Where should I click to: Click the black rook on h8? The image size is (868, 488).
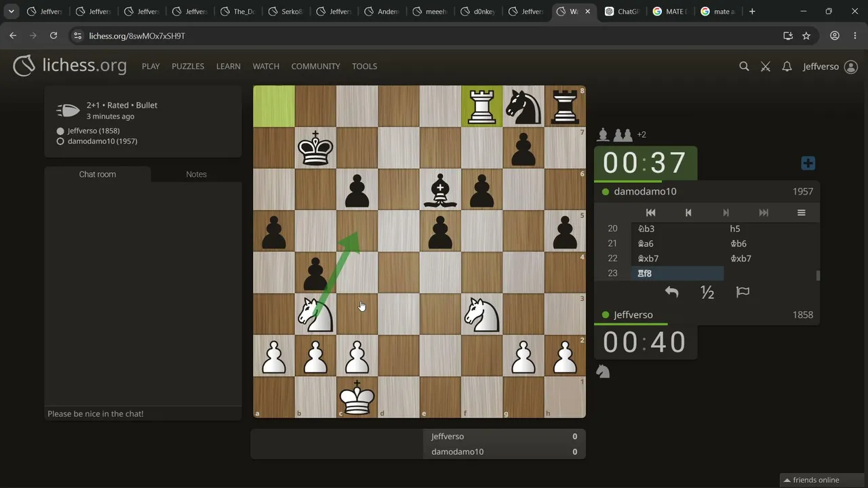[x=565, y=106]
